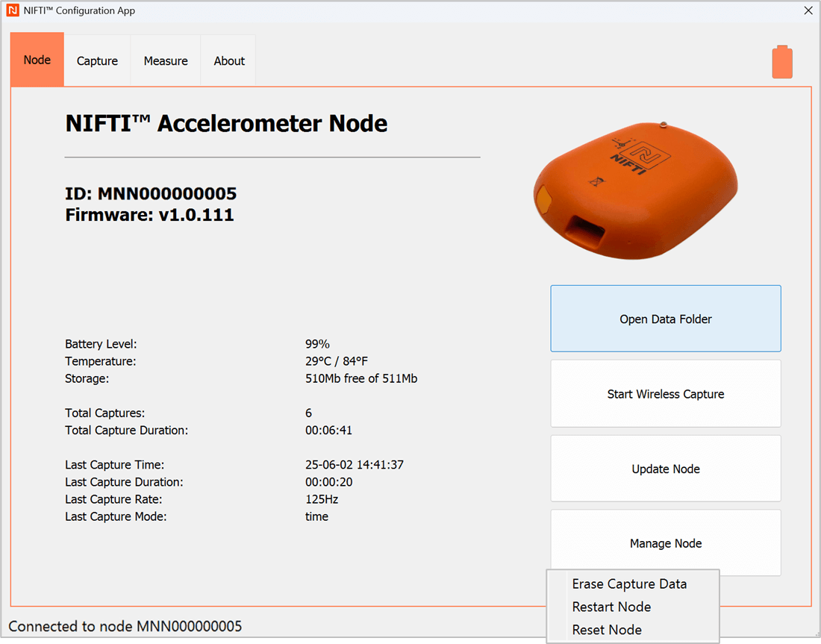This screenshot has width=821, height=644.
Task: Open the About tab
Action: pyautogui.click(x=229, y=60)
